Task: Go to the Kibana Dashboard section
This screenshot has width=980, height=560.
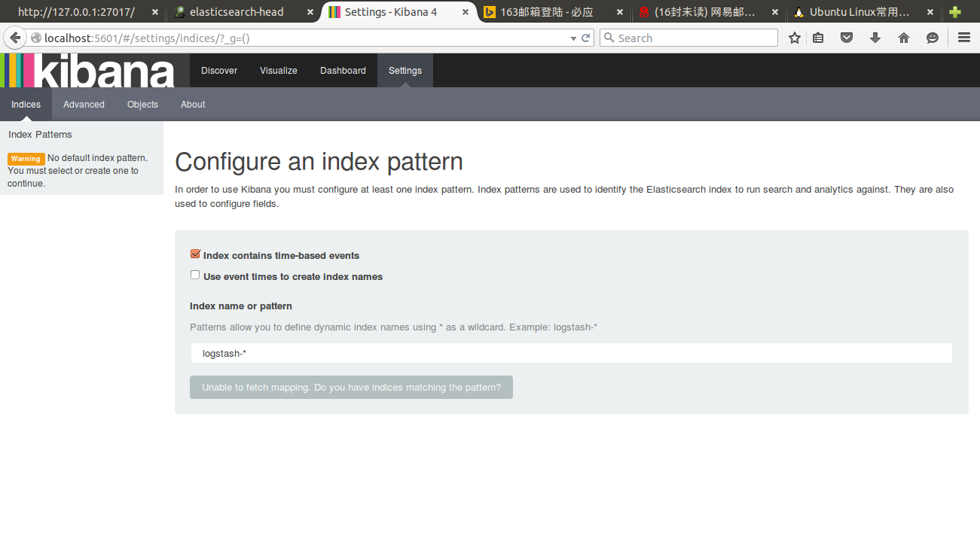Action: click(x=343, y=71)
